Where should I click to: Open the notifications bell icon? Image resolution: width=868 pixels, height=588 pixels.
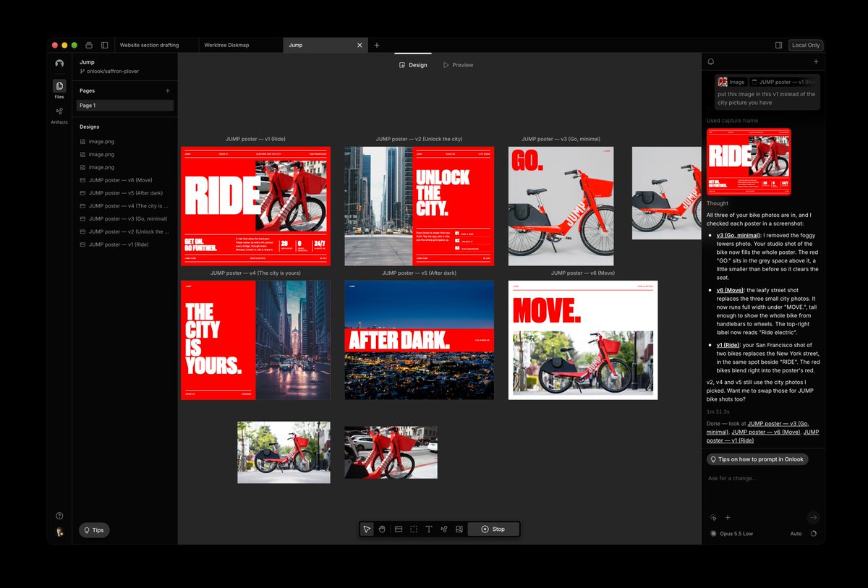click(711, 62)
